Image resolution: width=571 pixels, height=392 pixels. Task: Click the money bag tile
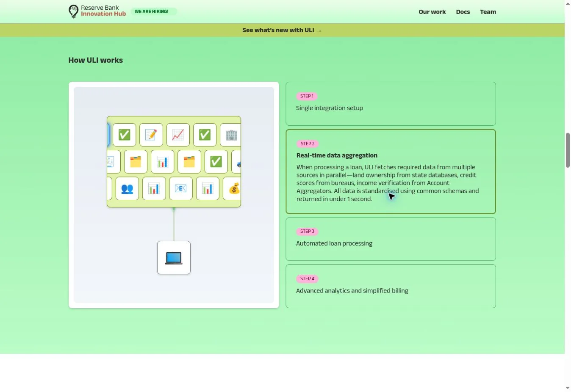pyautogui.click(x=232, y=188)
